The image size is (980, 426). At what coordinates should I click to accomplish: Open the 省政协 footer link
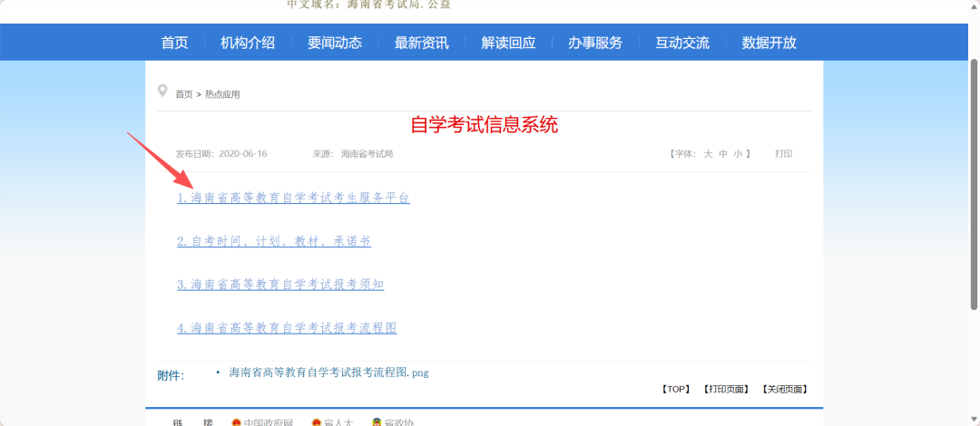pos(398,423)
